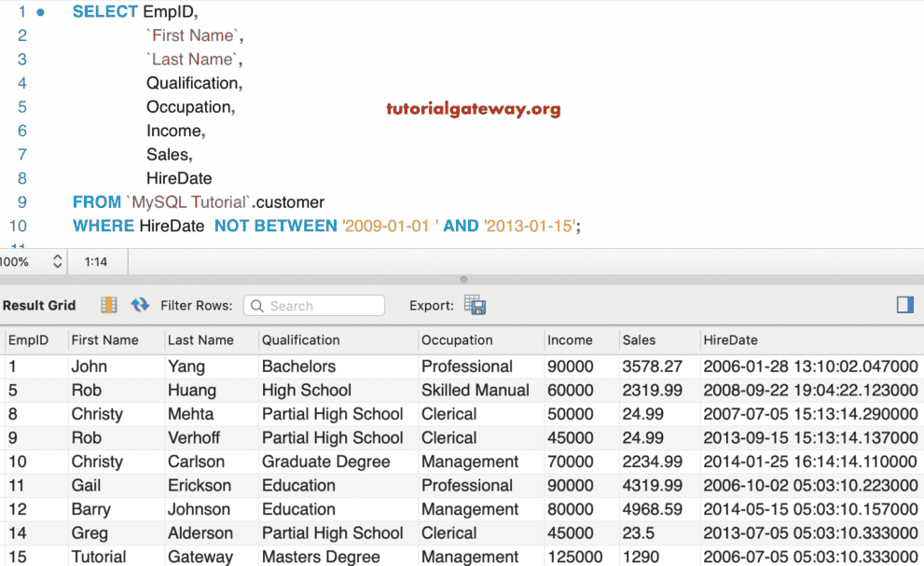
Task: Click the WHERE keyword on line 10
Action: (x=103, y=226)
